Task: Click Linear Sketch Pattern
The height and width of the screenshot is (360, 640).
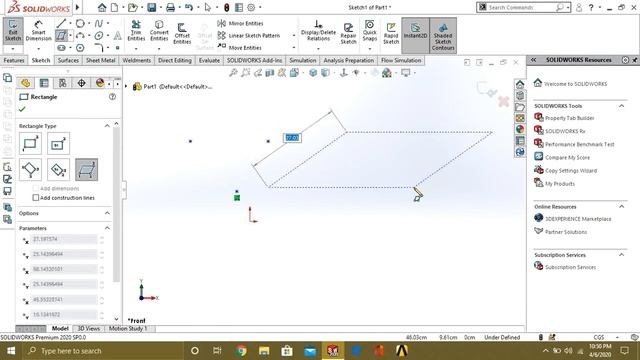Action: [249, 36]
